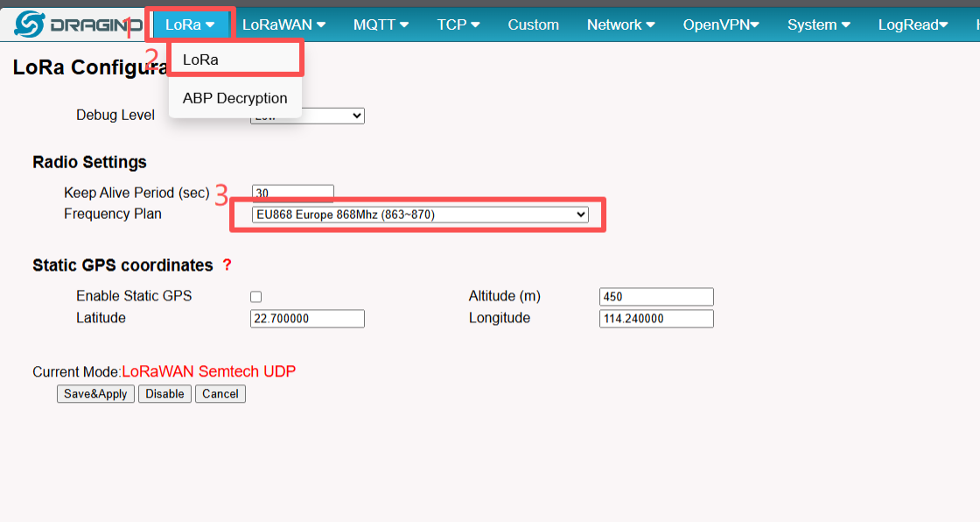Click the Cancel button
This screenshot has width=980, height=522.
[x=220, y=394]
